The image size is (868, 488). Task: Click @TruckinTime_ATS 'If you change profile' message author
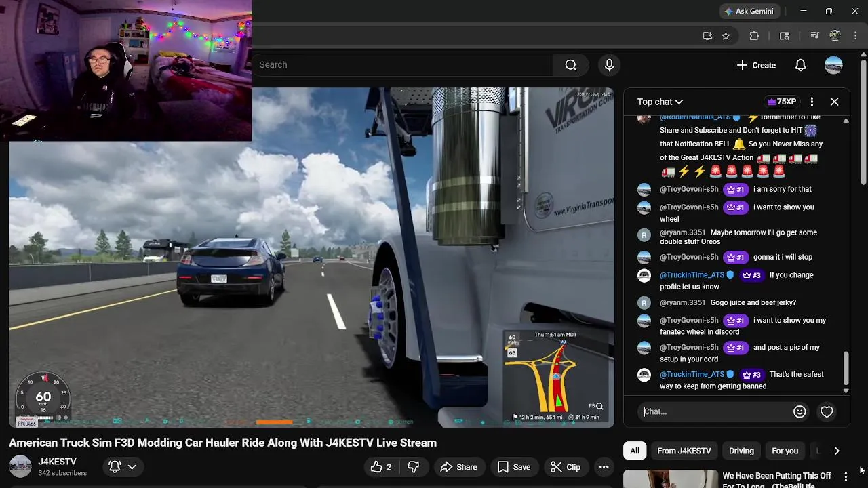692,275
